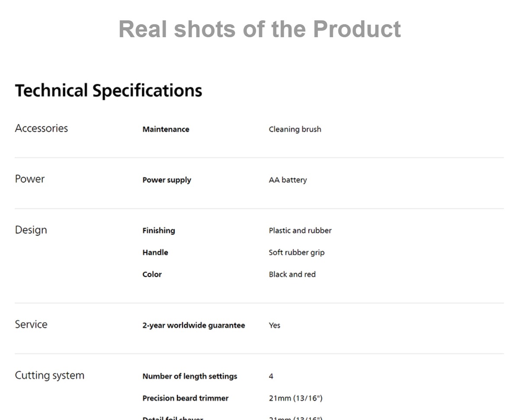Select the Color spec name
This screenshot has width=519, height=420.
click(x=152, y=274)
